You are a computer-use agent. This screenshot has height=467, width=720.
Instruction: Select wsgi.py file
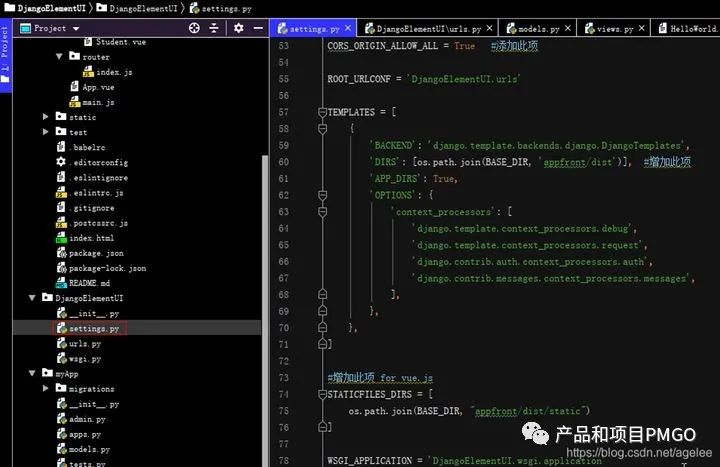coord(79,359)
